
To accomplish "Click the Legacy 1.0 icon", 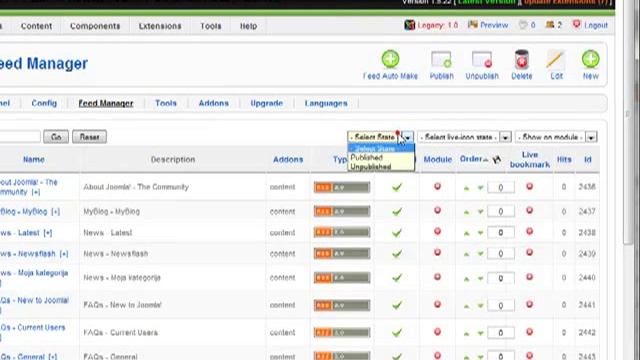I will pos(409,25).
